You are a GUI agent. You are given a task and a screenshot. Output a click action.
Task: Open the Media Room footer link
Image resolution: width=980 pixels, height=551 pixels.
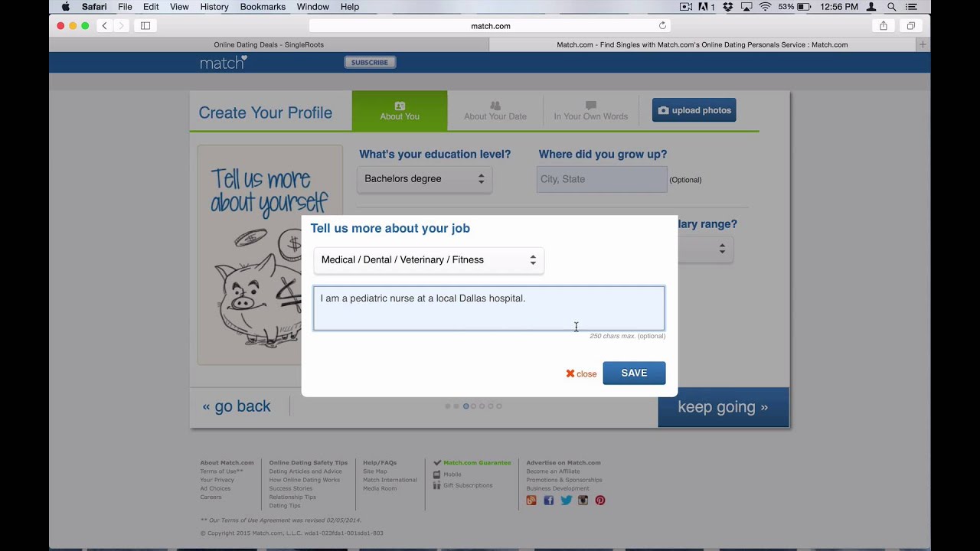380,488
